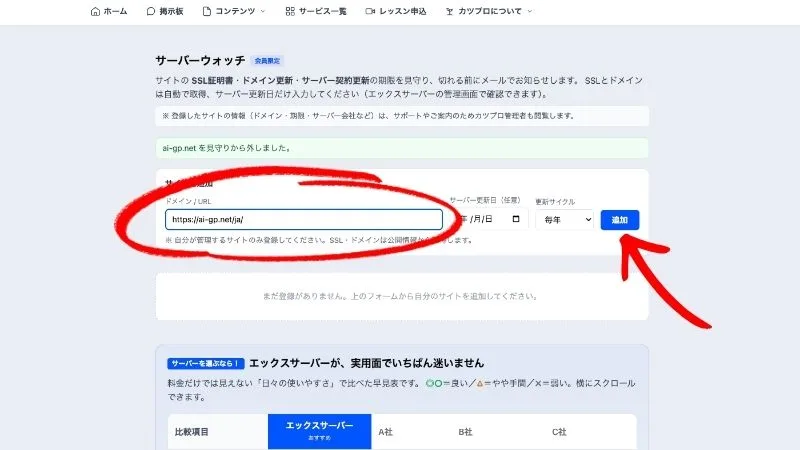
Task: Click the C社 column header
Action: pos(559,432)
